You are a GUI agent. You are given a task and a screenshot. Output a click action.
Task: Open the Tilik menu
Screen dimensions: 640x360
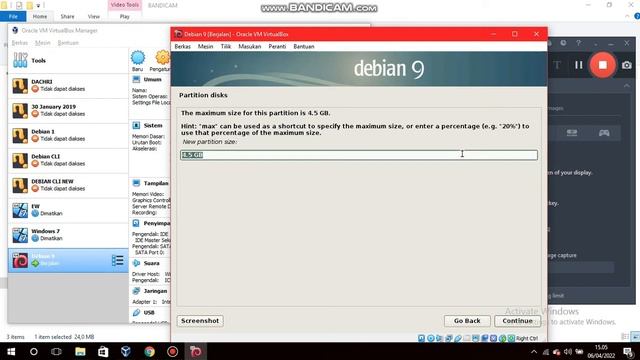tap(226, 47)
